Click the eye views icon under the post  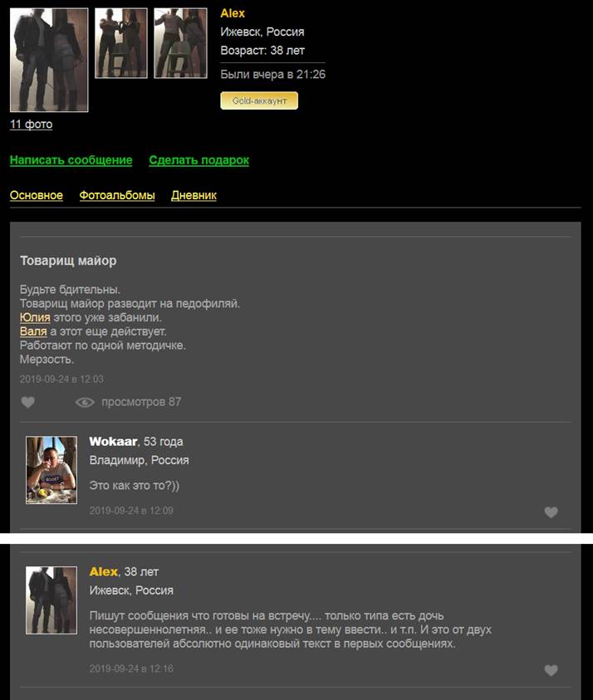tap(85, 402)
